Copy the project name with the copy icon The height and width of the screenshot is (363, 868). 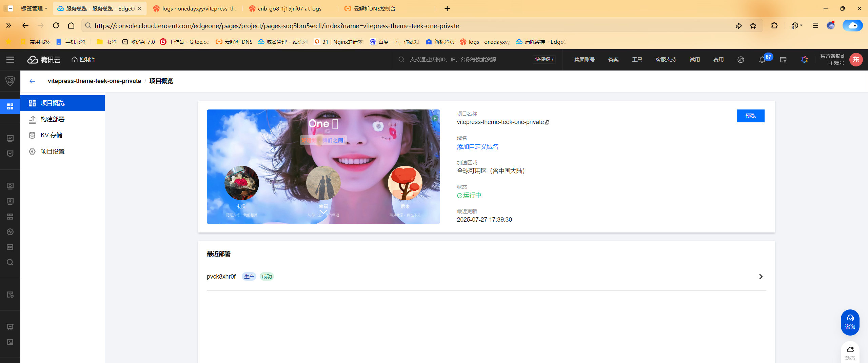547,122
